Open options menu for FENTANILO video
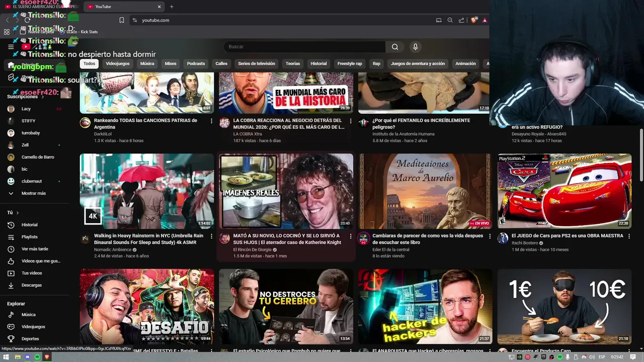The width and height of the screenshot is (644, 362). (490, 121)
